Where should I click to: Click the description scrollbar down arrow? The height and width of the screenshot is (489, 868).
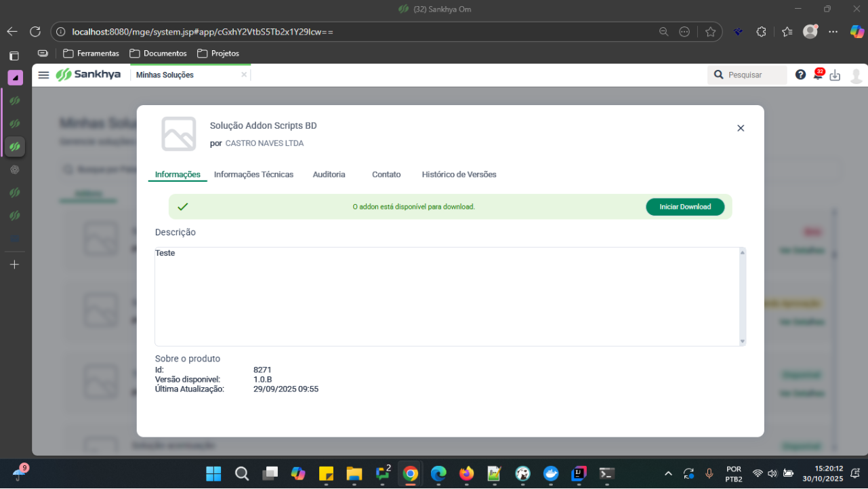point(743,341)
